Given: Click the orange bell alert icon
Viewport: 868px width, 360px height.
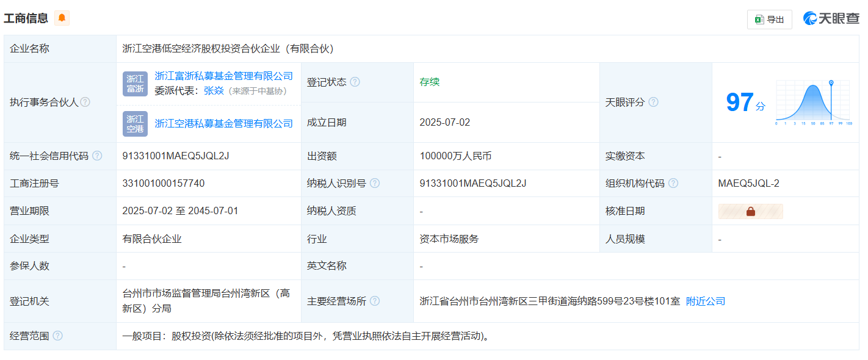Looking at the screenshot, I should (x=62, y=18).
